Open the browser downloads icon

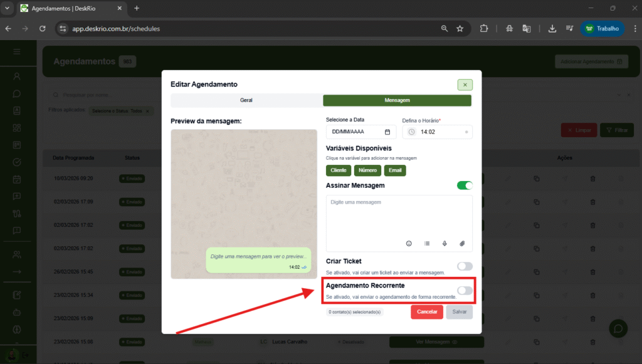point(552,28)
